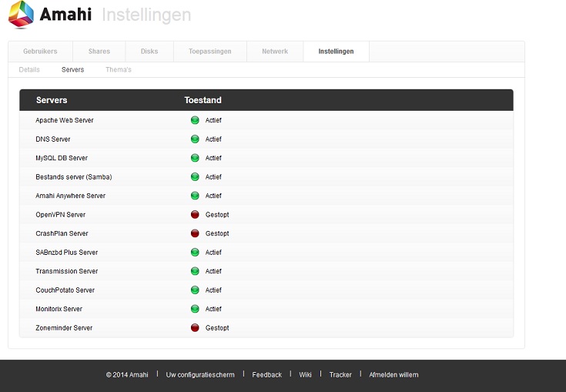Click Actief status text for Apache Web Server
The image size is (566, 392).
213,120
